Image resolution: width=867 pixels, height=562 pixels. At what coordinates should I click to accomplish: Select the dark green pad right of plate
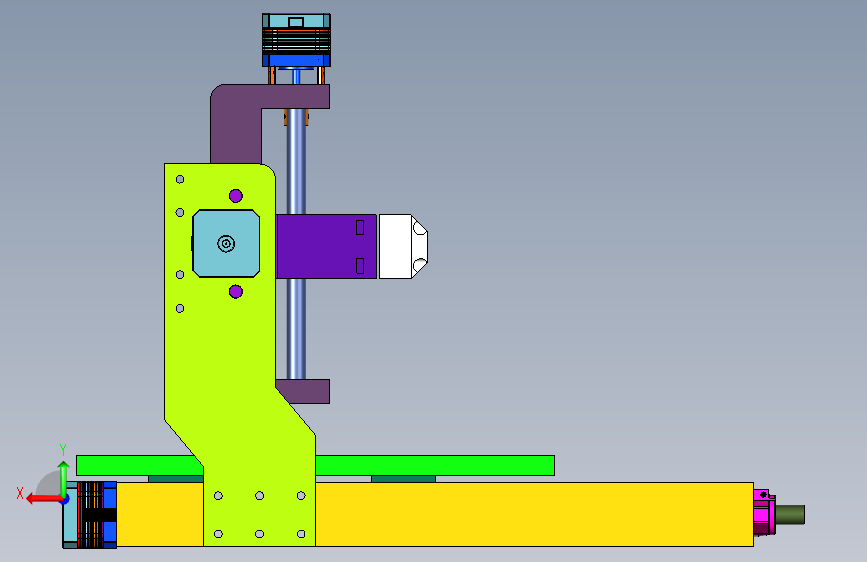[x=403, y=479]
